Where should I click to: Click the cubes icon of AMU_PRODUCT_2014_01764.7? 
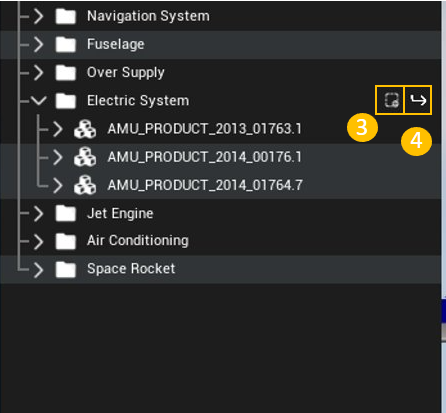(x=85, y=185)
